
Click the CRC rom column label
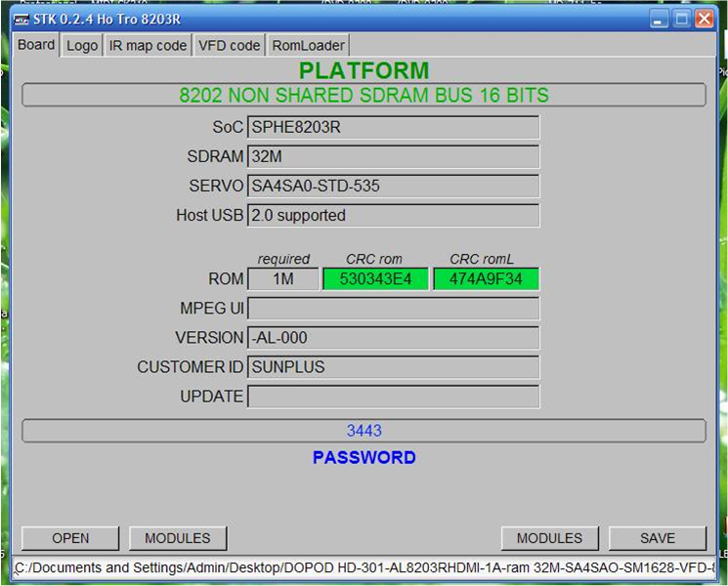(x=374, y=259)
